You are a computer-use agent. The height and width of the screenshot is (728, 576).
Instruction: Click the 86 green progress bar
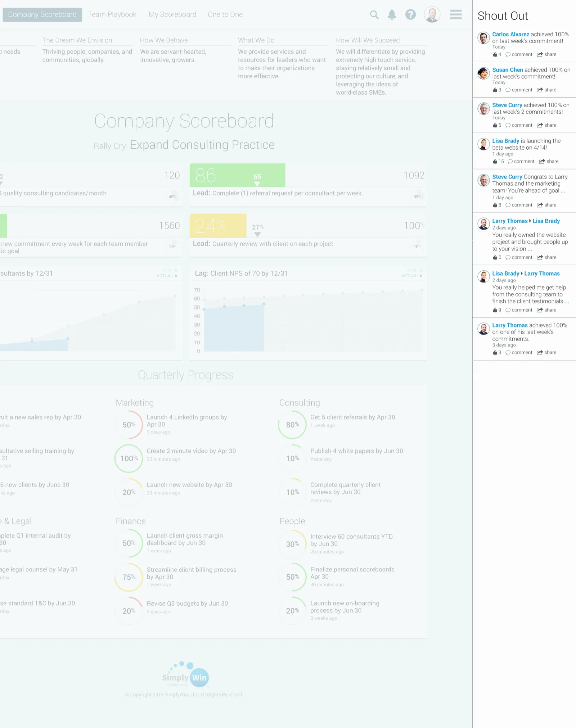click(x=238, y=175)
